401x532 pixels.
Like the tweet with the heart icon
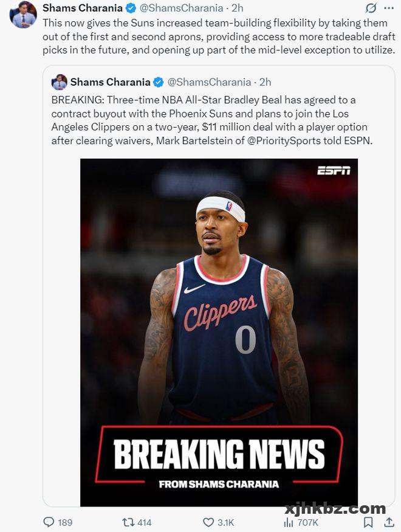pyautogui.click(x=208, y=522)
